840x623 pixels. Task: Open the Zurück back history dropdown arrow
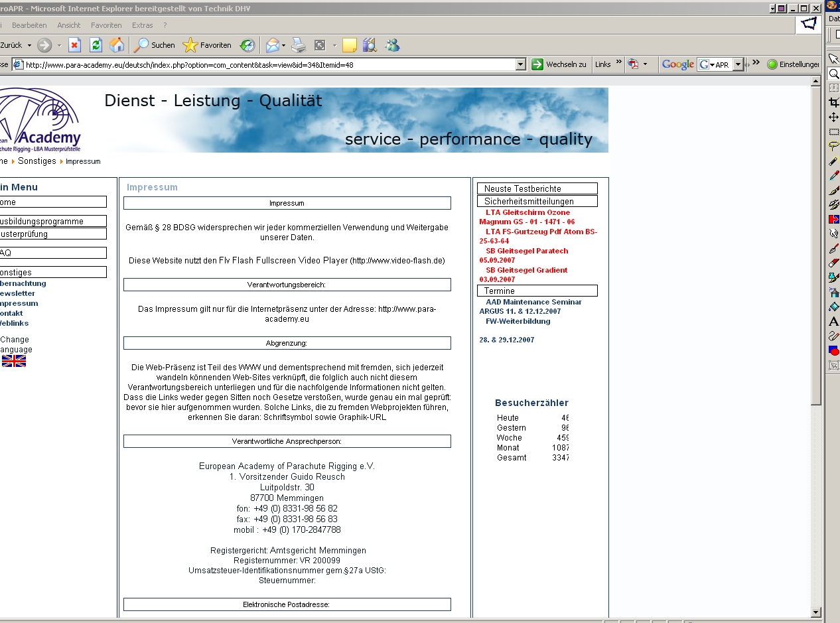tap(29, 45)
